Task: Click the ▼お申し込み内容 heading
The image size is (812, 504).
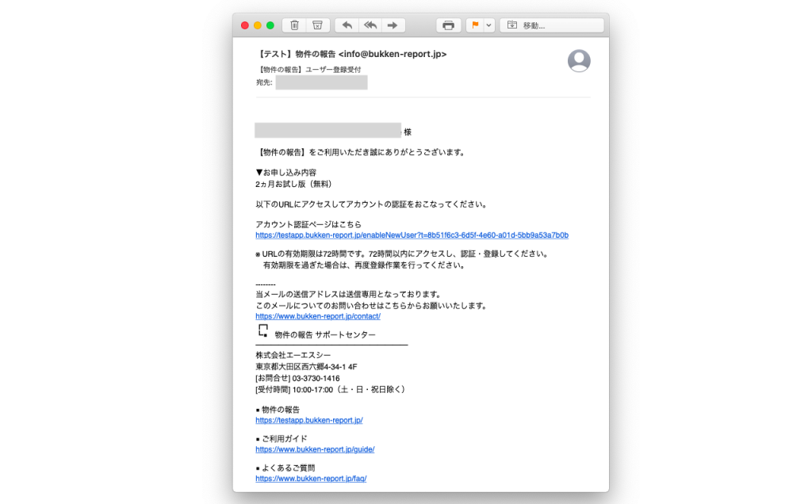Action: click(285, 172)
